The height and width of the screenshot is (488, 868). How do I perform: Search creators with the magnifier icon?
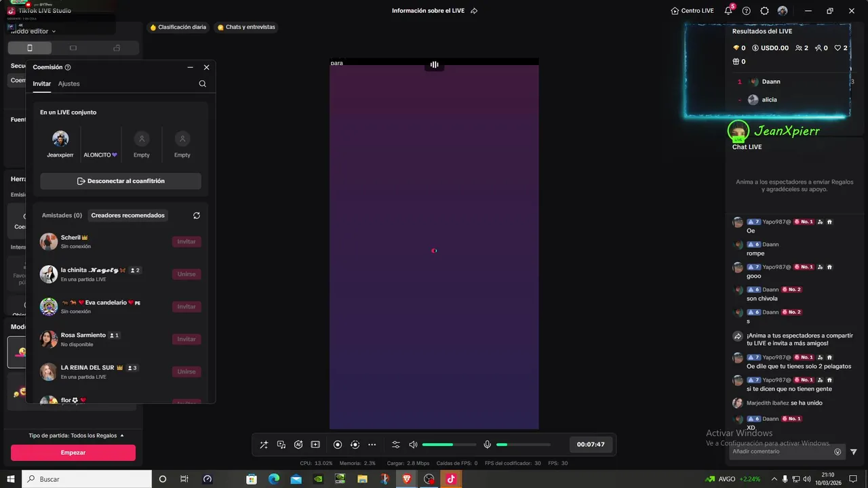(202, 84)
